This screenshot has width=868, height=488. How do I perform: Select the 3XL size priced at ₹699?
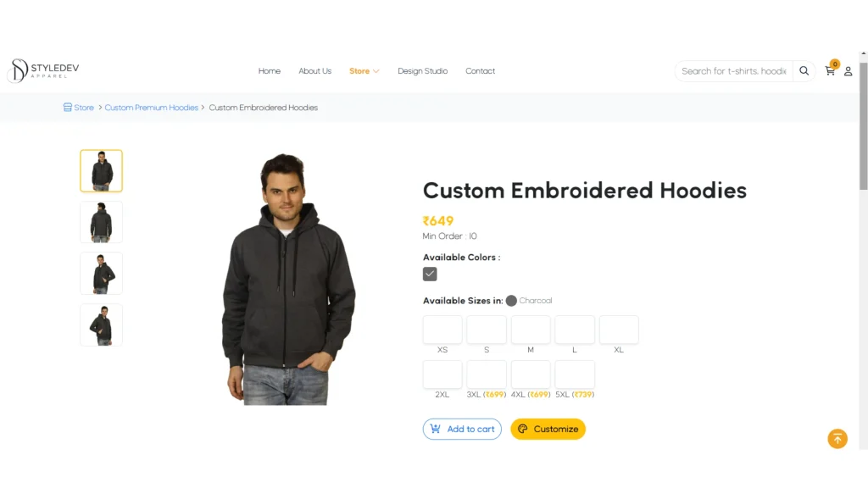click(x=486, y=374)
